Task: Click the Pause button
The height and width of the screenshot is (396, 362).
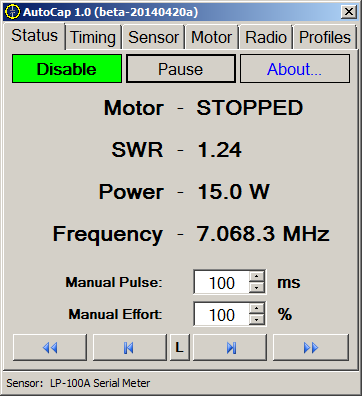Action: point(181,69)
